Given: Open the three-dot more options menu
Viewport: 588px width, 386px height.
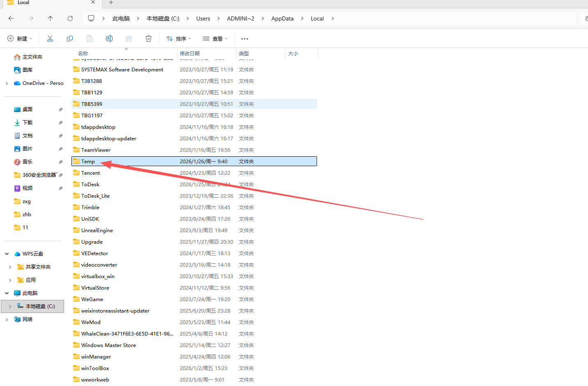Looking at the screenshot, I should (x=245, y=39).
